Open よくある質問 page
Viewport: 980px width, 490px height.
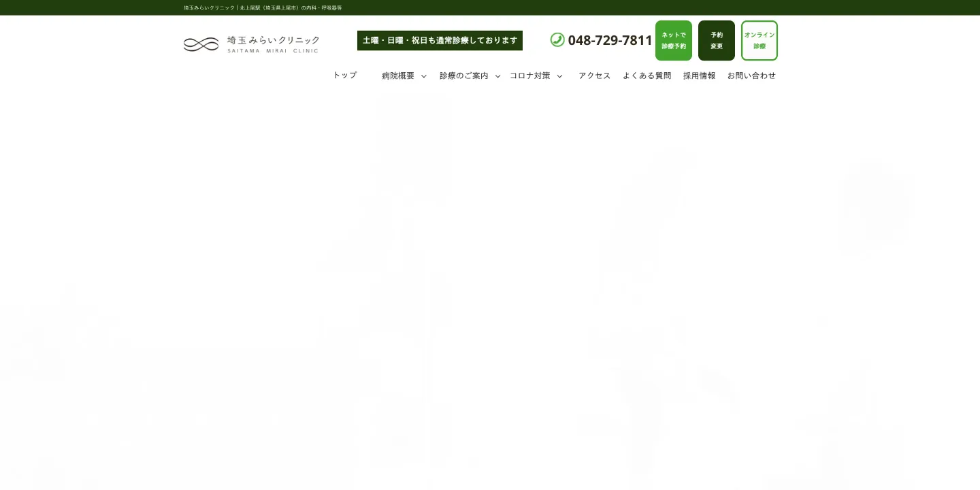click(x=647, y=76)
